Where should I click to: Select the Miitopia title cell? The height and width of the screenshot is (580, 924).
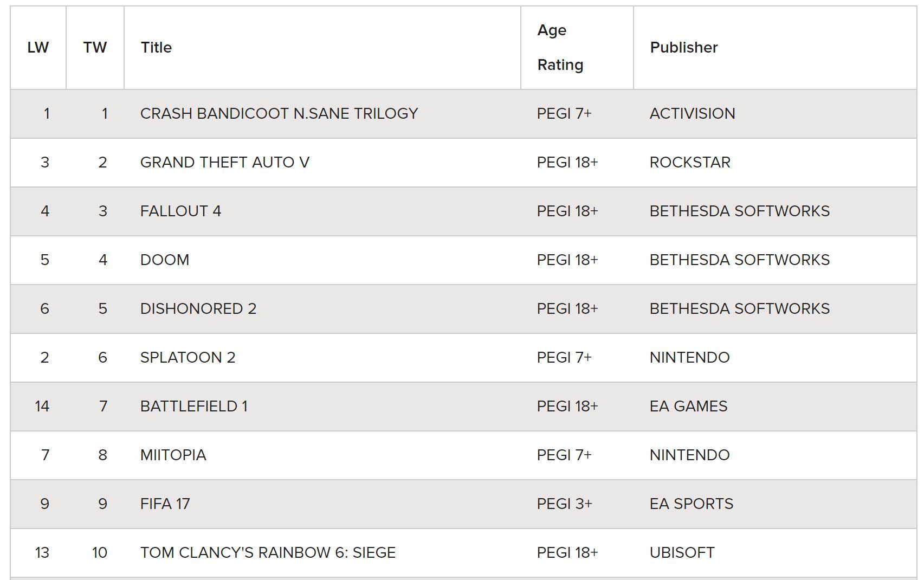(322, 455)
